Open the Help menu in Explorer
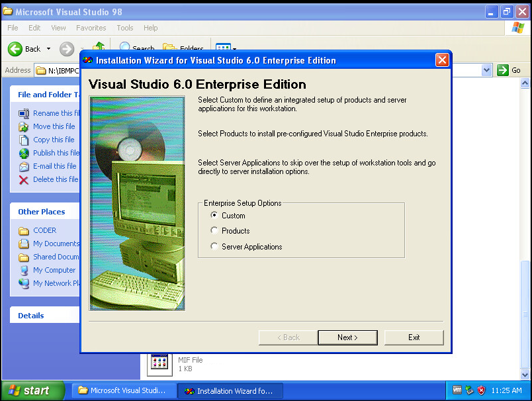The height and width of the screenshot is (401, 532). pos(151,28)
